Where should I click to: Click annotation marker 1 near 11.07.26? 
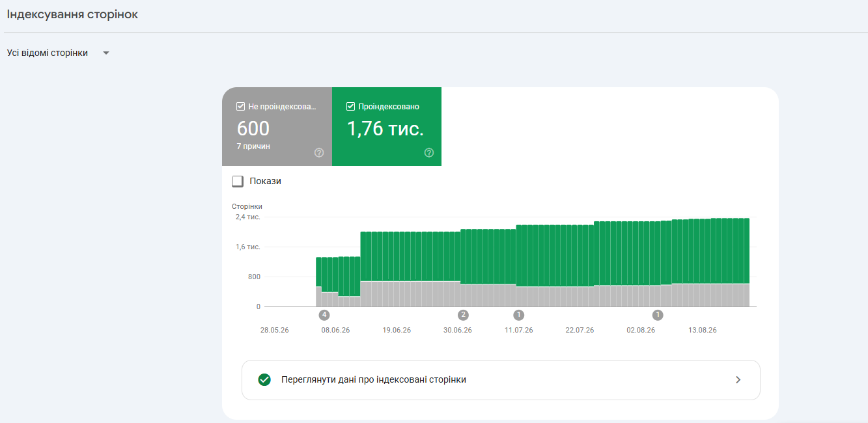tap(518, 315)
